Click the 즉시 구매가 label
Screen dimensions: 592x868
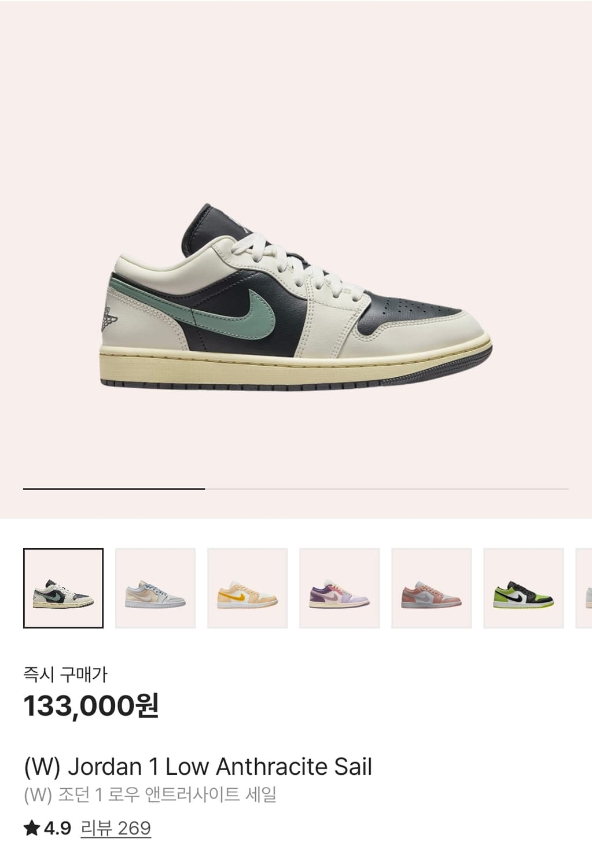(x=65, y=674)
